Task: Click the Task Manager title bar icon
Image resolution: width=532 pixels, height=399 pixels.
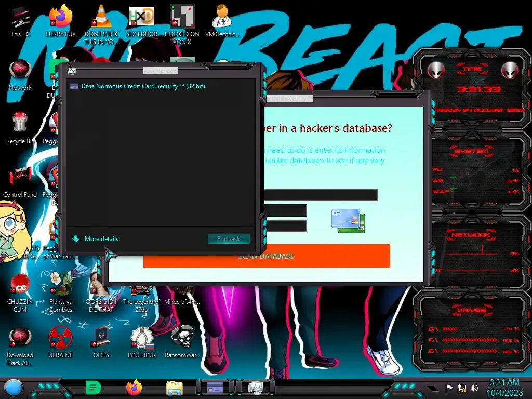Action: 72,71
